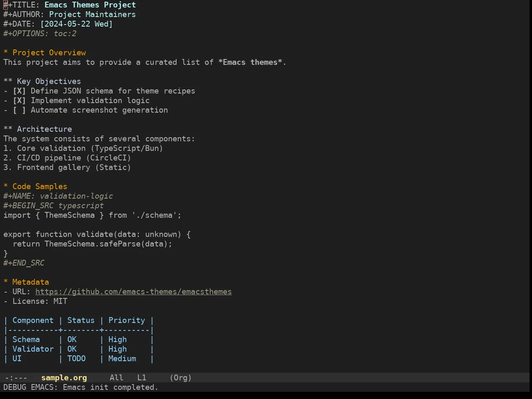This screenshot has width=532, height=399.
Task: Open the github.com emacsthemes URL link
Action: tap(133, 292)
